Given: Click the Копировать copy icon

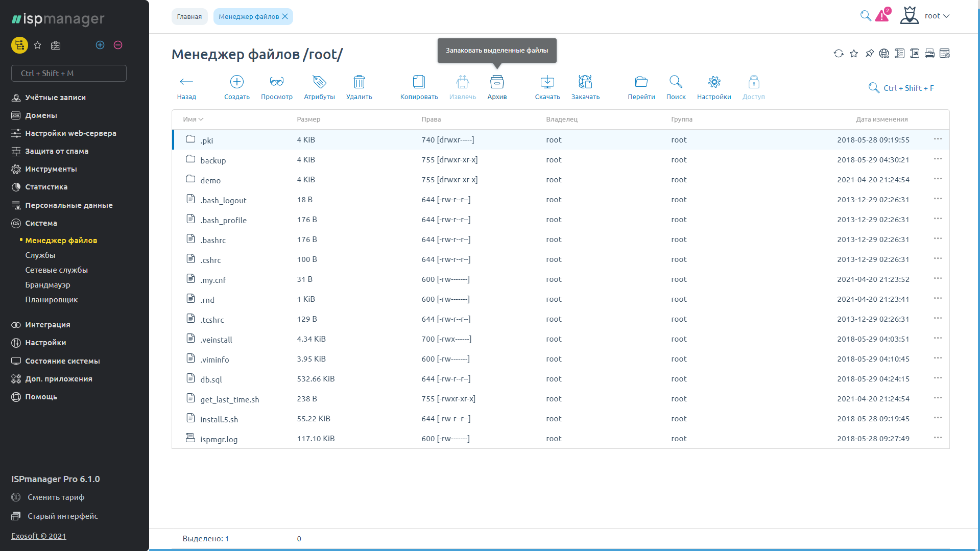Looking at the screenshot, I should [419, 82].
